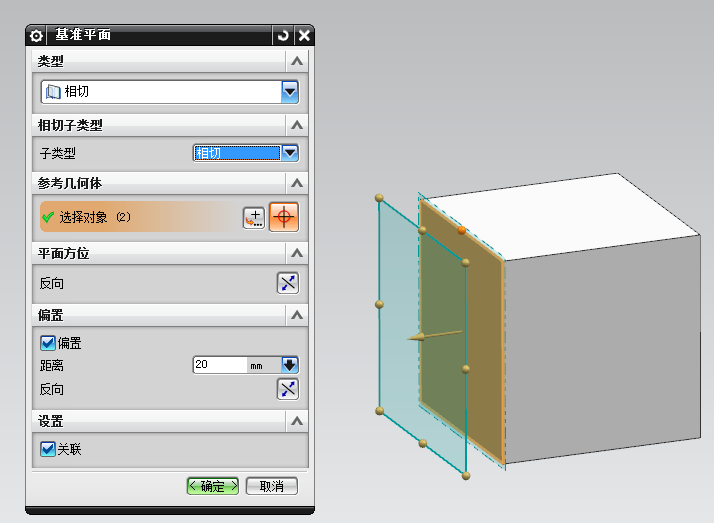Click the 取消 button
Screen dimensions: 714x523
(272, 486)
